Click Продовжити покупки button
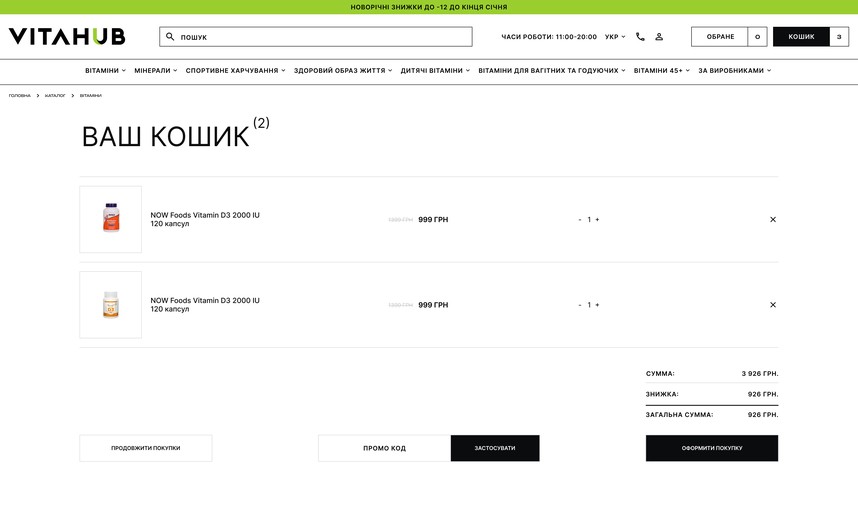 point(146,448)
